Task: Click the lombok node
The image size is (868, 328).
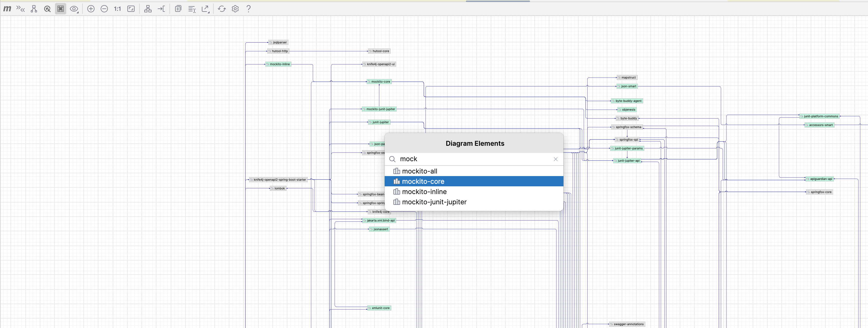Action: coord(278,188)
